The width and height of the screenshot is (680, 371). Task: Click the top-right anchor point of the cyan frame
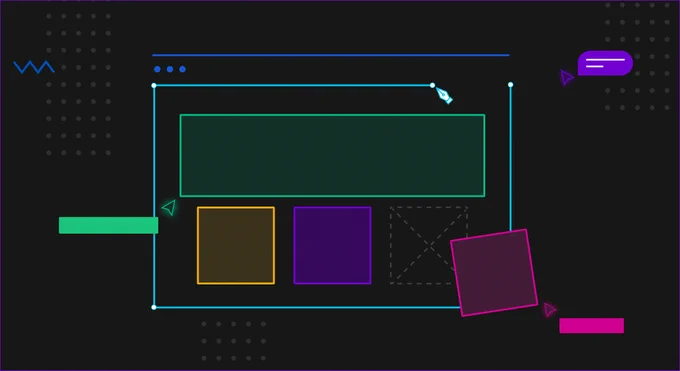click(x=510, y=85)
